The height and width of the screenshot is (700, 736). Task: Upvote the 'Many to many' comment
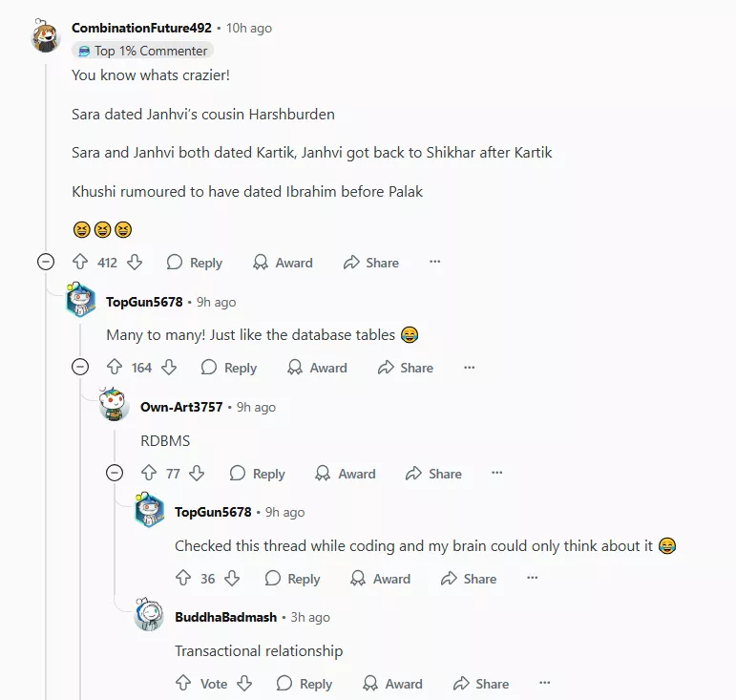115,368
